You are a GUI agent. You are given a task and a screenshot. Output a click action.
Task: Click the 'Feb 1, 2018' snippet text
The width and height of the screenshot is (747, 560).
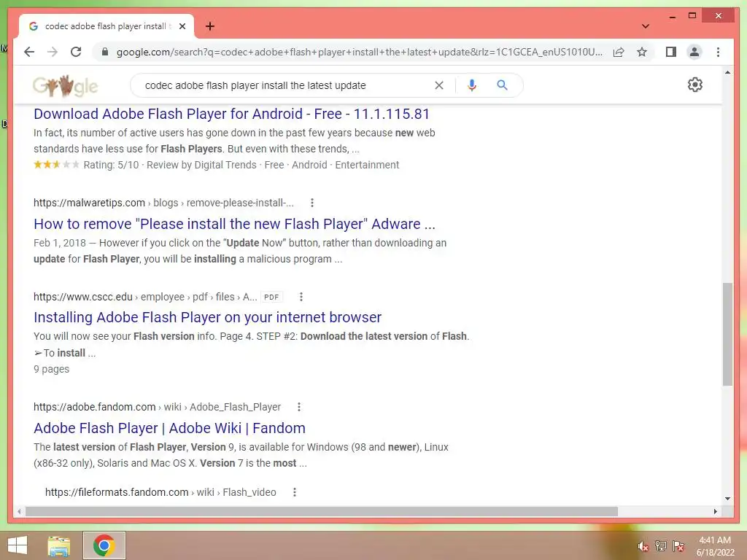(x=60, y=244)
